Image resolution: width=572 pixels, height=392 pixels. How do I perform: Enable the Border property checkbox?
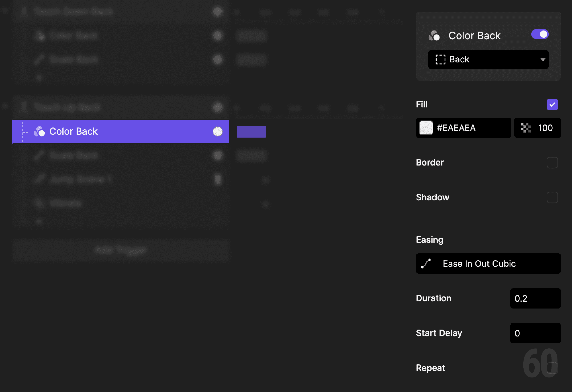click(x=553, y=162)
